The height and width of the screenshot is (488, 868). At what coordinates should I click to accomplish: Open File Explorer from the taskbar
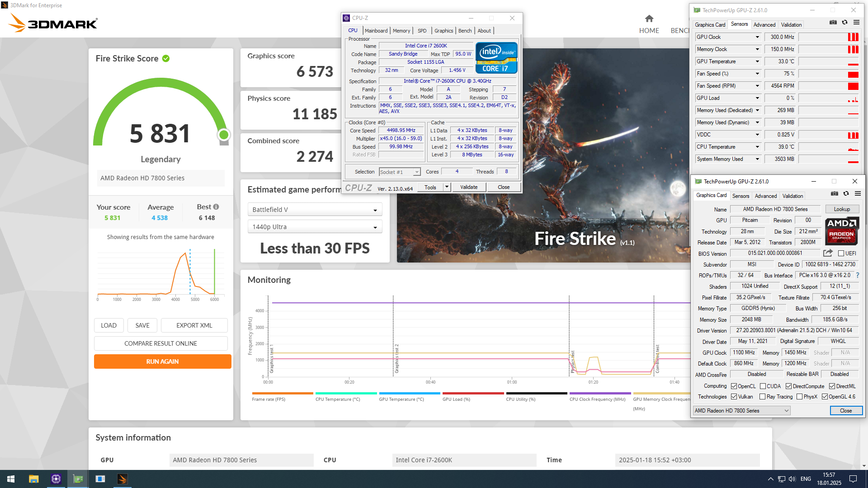(x=33, y=479)
